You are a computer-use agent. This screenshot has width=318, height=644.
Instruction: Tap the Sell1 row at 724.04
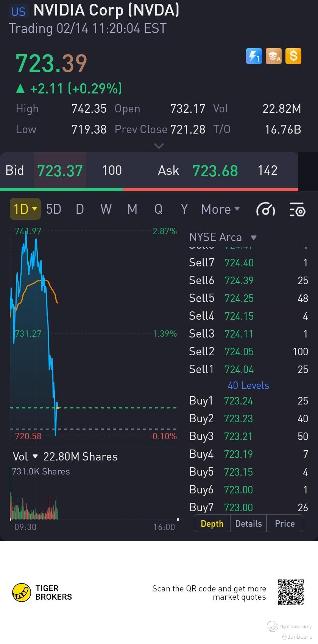pos(248,369)
